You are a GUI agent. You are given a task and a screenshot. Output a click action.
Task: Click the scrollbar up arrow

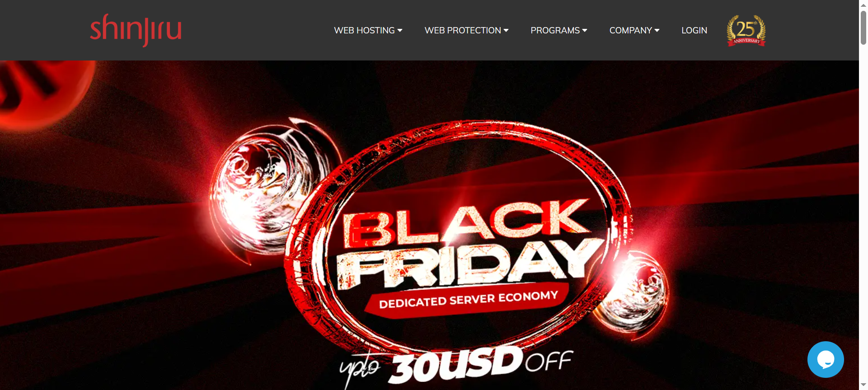863,4
